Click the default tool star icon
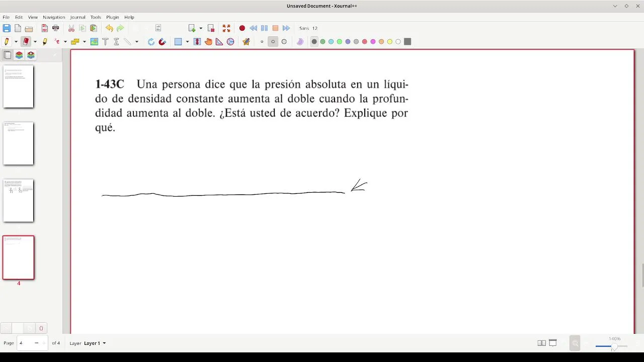644x362 pixels. click(x=246, y=42)
